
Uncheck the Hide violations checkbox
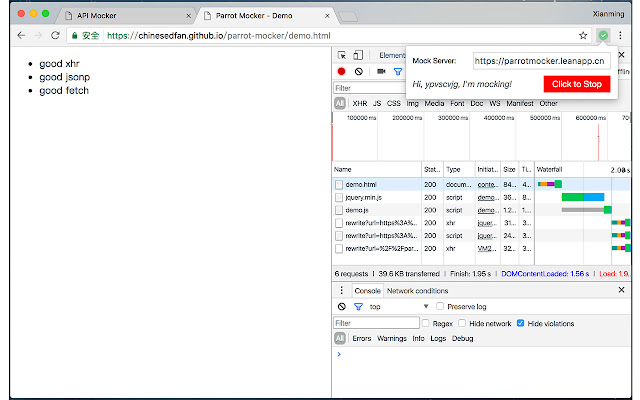[x=520, y=323]
